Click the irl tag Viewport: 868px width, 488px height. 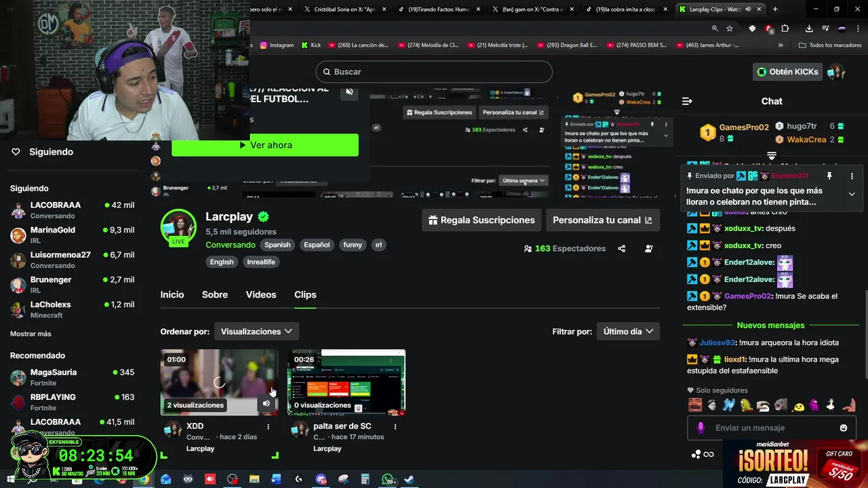(x=378, y=245)
